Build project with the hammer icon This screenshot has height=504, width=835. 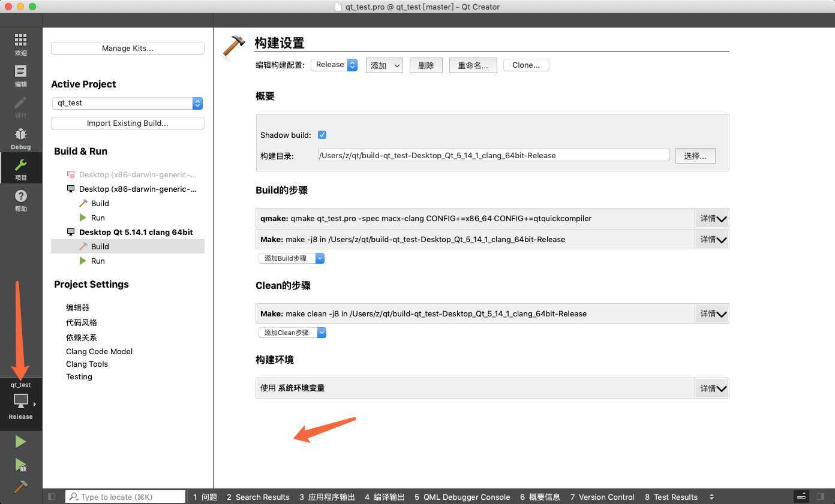point(20,486)
